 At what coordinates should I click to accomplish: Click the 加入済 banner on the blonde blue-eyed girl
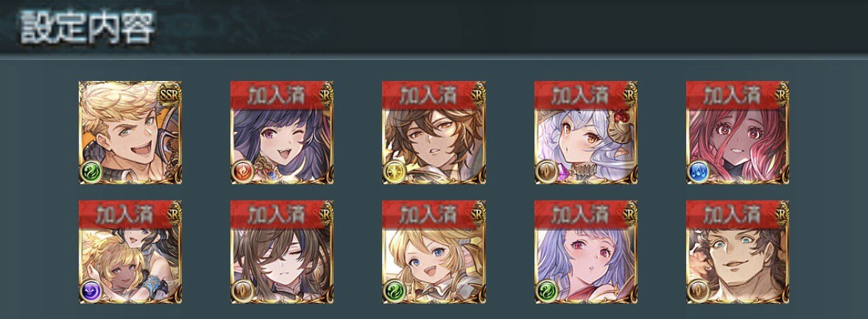[x=429, y=214]
